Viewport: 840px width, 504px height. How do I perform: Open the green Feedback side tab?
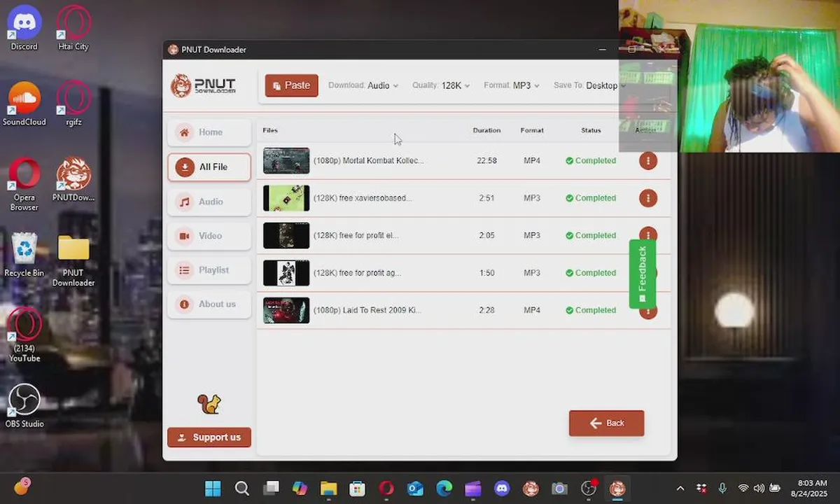coord(642,274)
